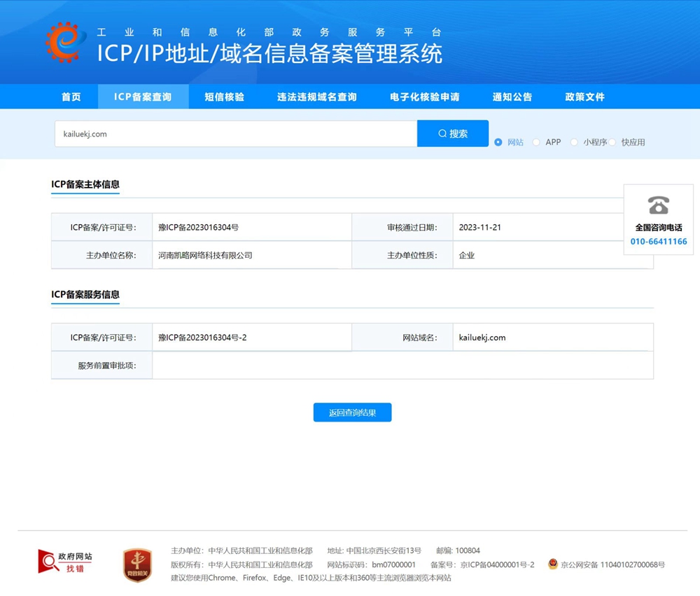Switch to the 短信核验 tab

[x=225, y=97]
